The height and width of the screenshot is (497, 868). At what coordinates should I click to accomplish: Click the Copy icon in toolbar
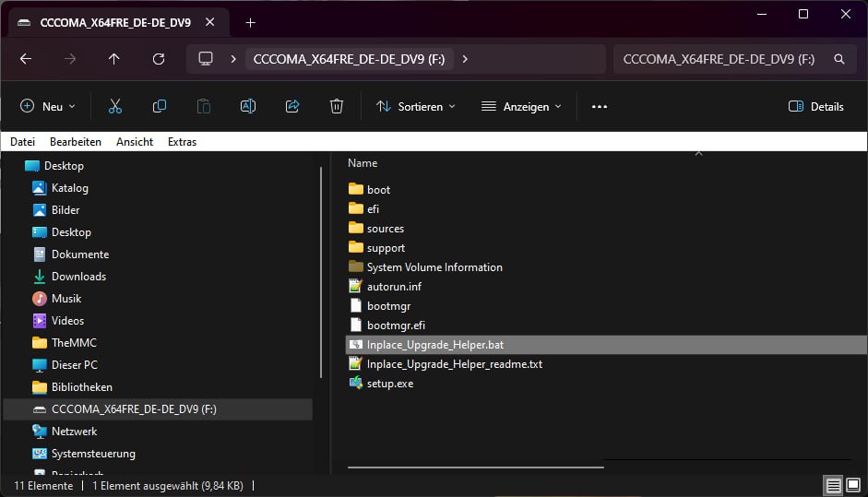click(x=160, y=106)
